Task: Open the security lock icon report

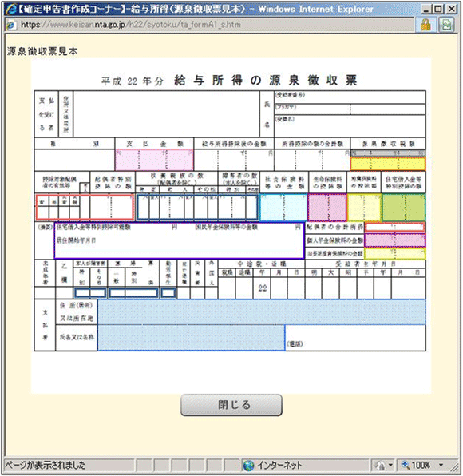Action: pos(425,25)
